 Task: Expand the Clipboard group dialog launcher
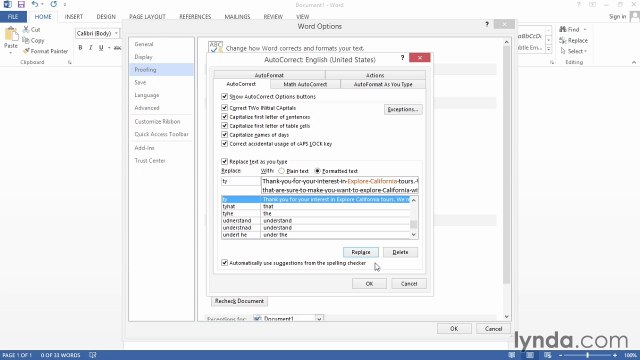(69, 62)
